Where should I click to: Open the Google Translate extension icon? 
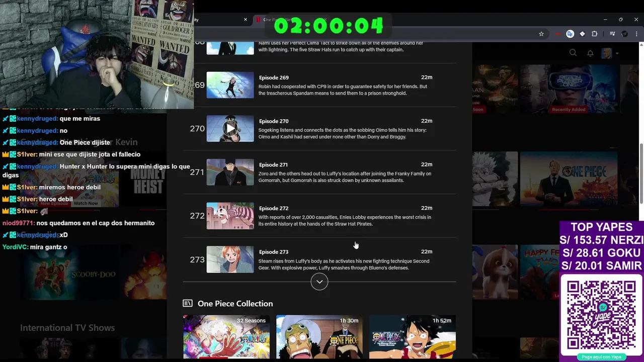tap(570, 34)
